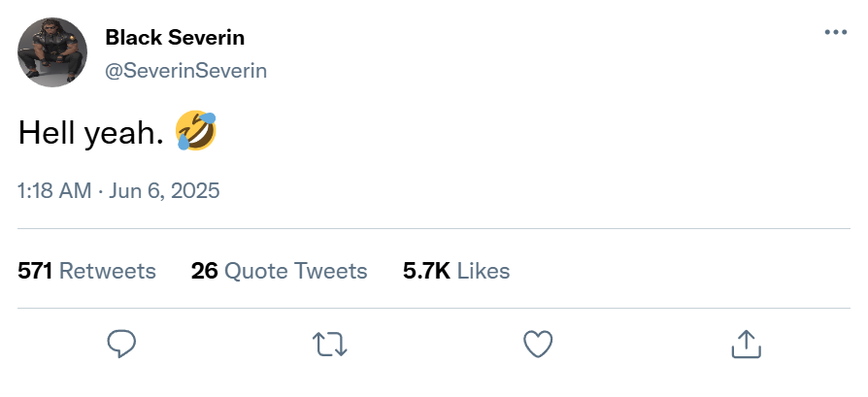Screen dimensions: 868x397
Task: Click Black Severin's profile avatar
Action: [x=52, y=53]
